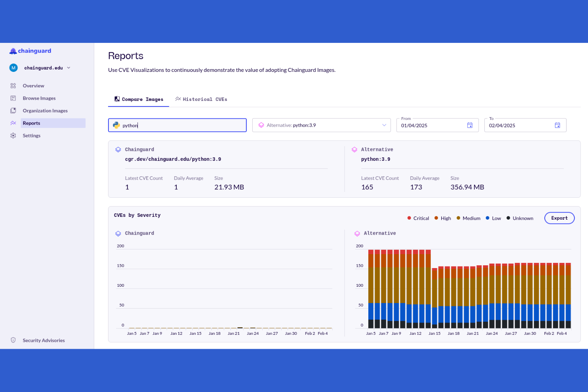Toggle the High severity legend item
The height and width of the screenshot is (392, 588).
pyautogui.click(x=443, y=218)
